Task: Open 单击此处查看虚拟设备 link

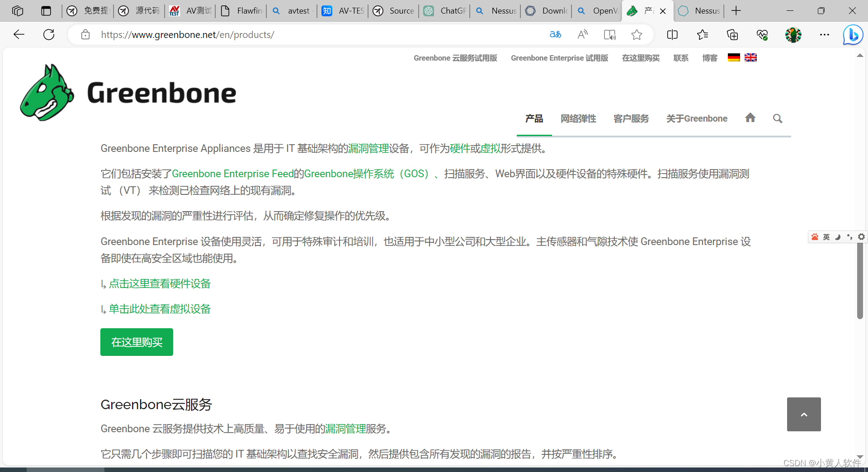Action: click(160, 309)
